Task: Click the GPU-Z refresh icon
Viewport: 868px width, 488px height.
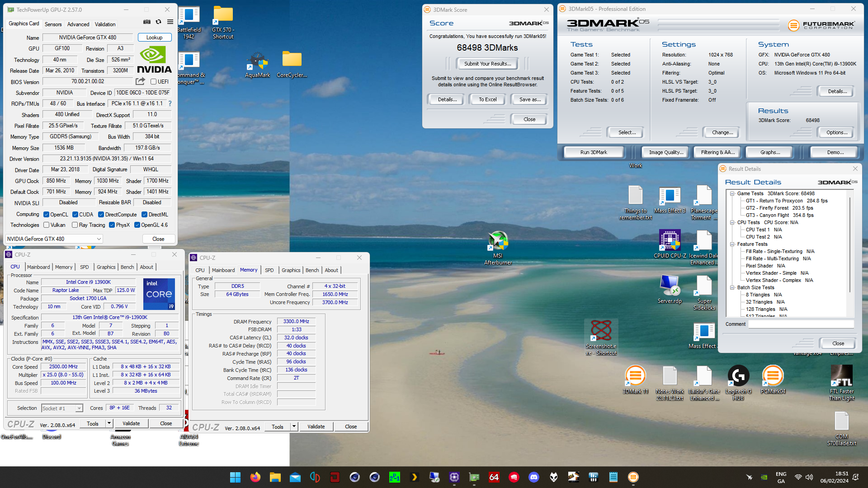Action: [x=158, y=22]
